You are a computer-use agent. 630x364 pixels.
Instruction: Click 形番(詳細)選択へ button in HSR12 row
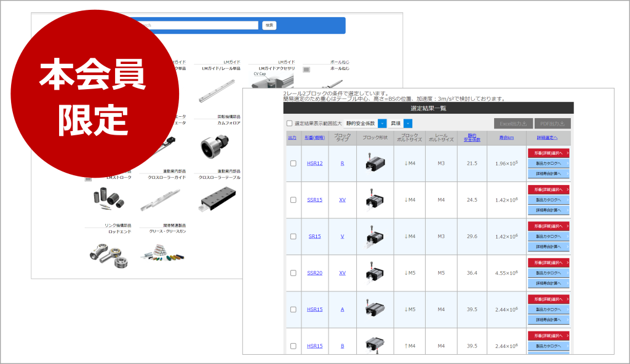[x=548, y=153]
